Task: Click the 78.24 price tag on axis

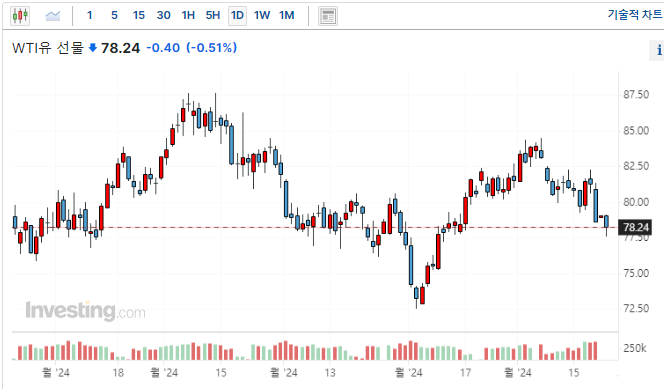Action: click(x=635, y=228)
